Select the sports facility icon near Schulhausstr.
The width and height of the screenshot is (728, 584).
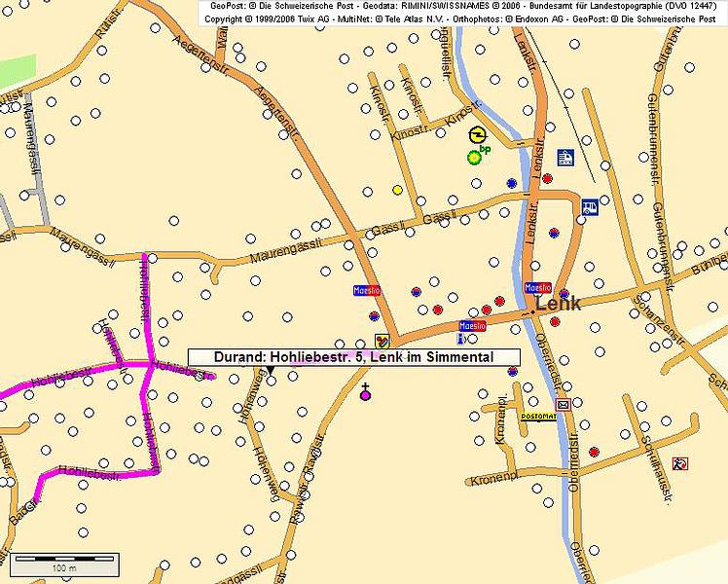[x=679, y=463]
